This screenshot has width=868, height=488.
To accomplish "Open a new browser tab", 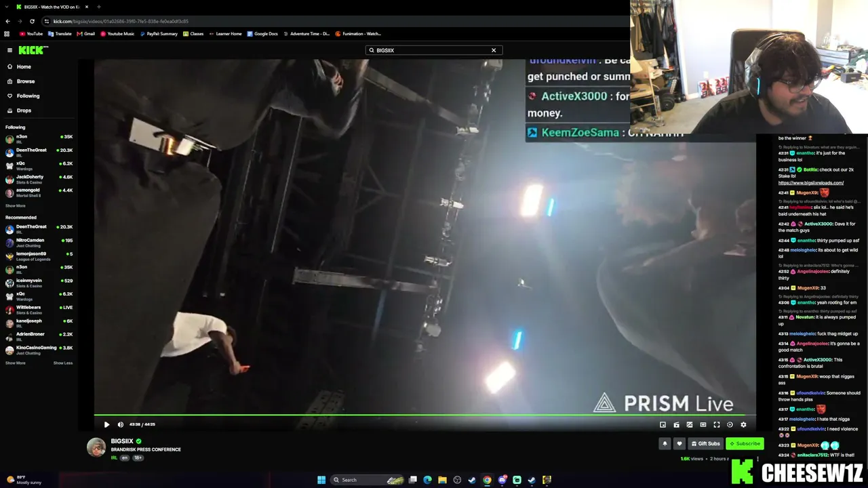I will [x=98, y=7].
